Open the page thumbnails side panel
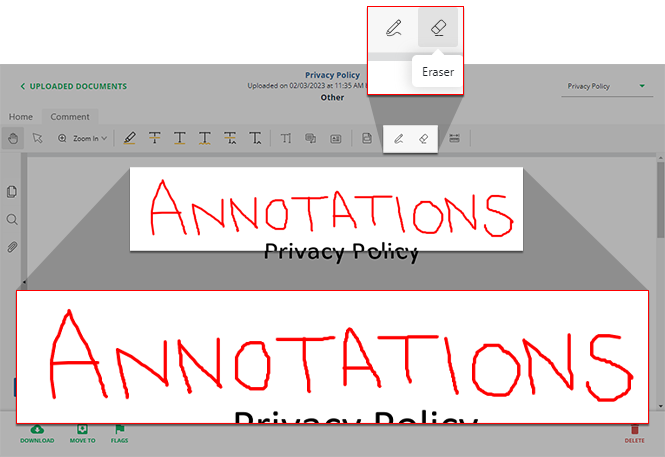The height and width of the screenshot is (457, 665). click(12, 192)
